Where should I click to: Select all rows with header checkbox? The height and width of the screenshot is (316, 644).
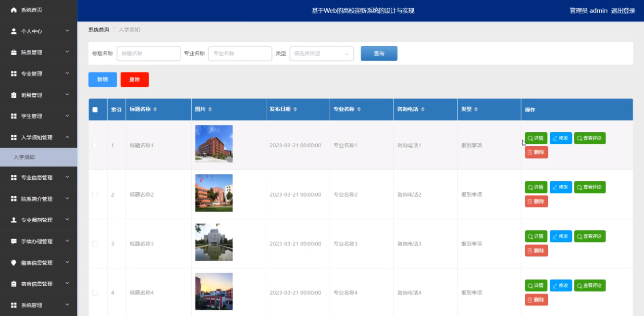click(95, 110)
